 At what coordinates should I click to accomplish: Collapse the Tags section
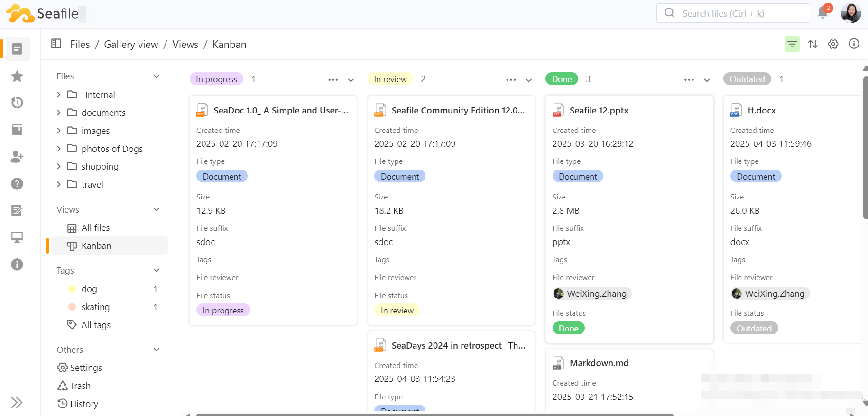(157, 270)
